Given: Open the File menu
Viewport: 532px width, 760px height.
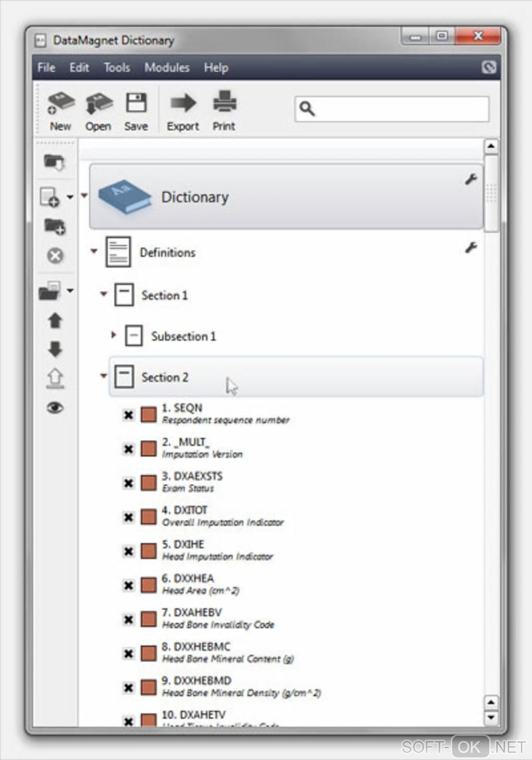Looking at the screenshot, I should (46, 67).
